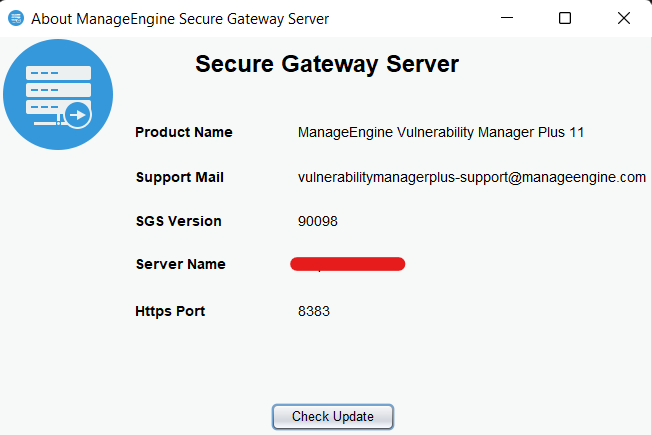652x435 pixels.
Task: Click the ManageEngine icon in the title bar
Action: 15,18
